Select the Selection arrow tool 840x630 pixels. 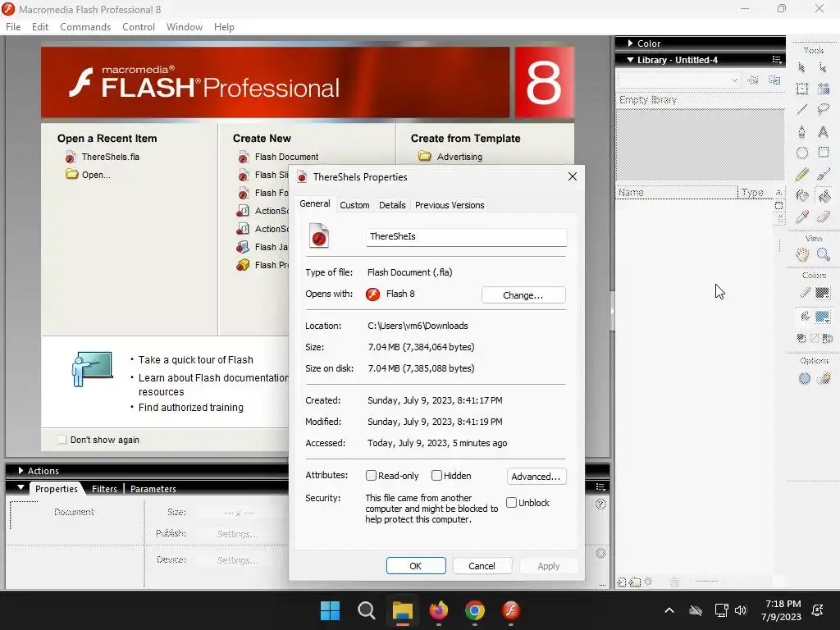(802, 67)
